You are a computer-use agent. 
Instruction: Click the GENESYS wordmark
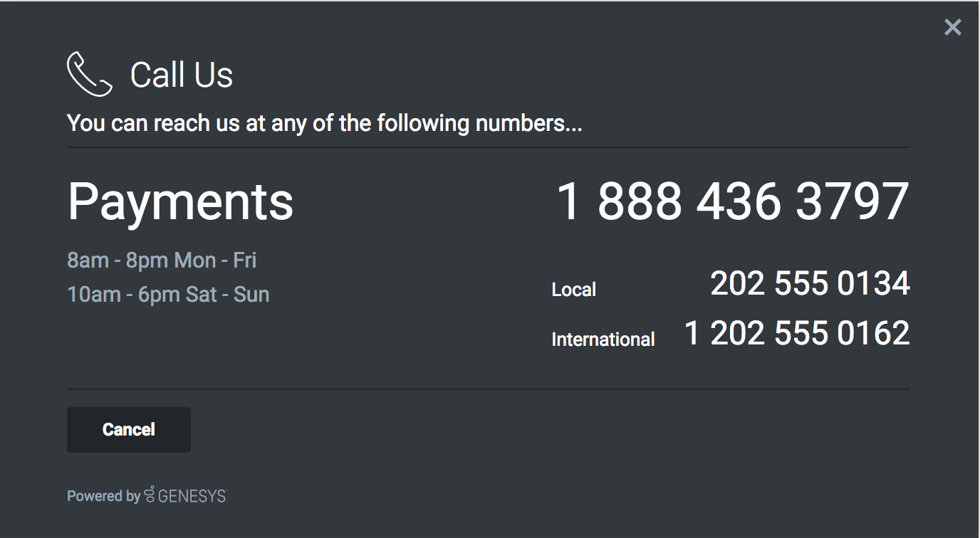coord(192,496)
